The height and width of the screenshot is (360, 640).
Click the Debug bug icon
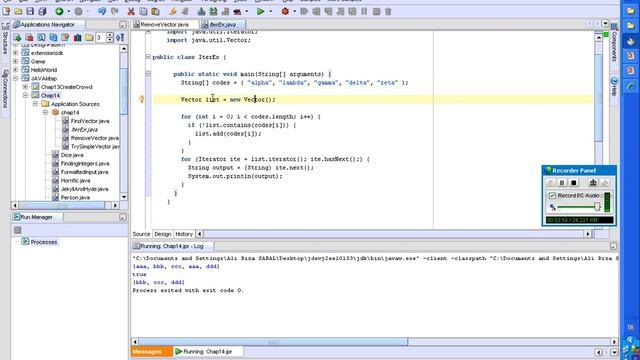[x=285, y=11]
